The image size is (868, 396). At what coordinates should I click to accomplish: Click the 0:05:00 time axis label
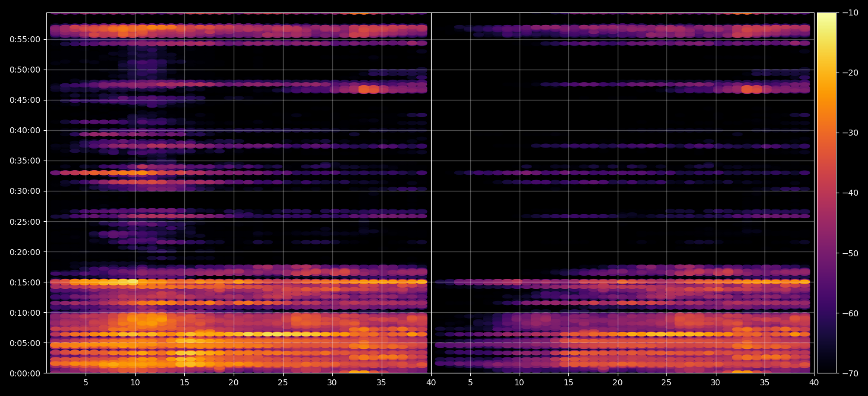pos(25,343)
